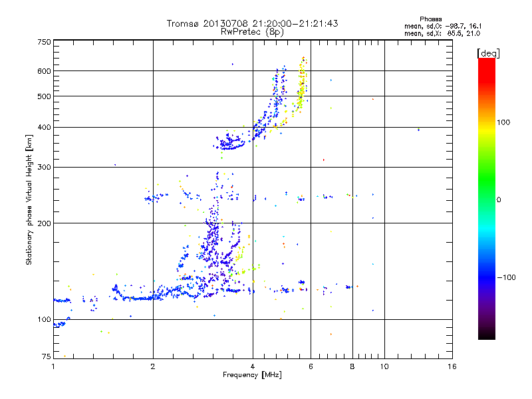Click the plot title 'Tromsø 20130708 21:20:00-21:21:43'
Screen dimensions: 532x399
(x=252, y=23)
